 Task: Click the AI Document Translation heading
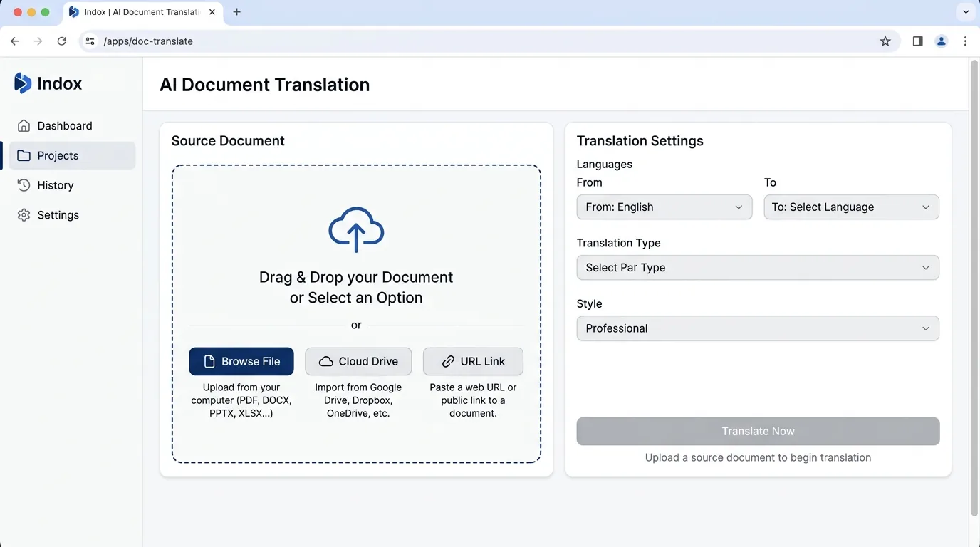pos(265,85)
